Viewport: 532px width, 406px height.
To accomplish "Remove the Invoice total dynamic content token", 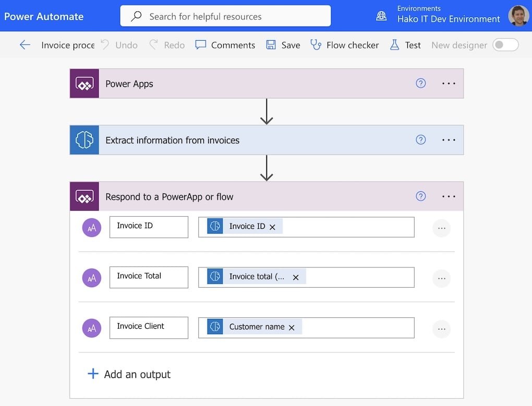I will click(x=296, y=277).
